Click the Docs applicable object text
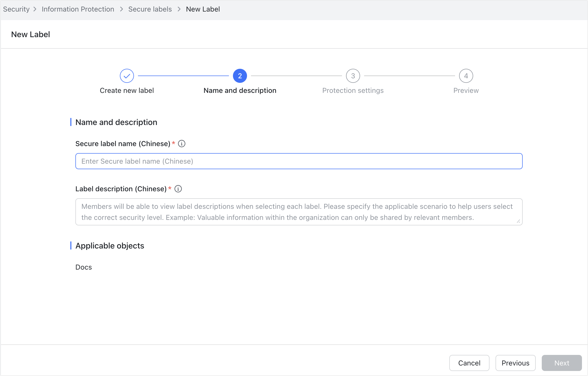Screen dimensions: 588x376 point(84,267)
